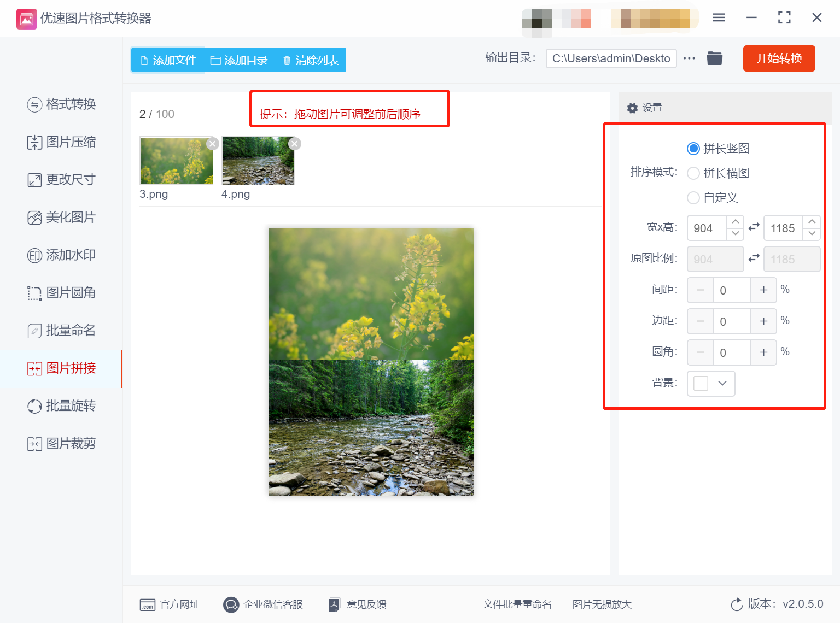Open the hamburger menu in title bar
This screenshot has width=840, height=623.
coord(719,18)
